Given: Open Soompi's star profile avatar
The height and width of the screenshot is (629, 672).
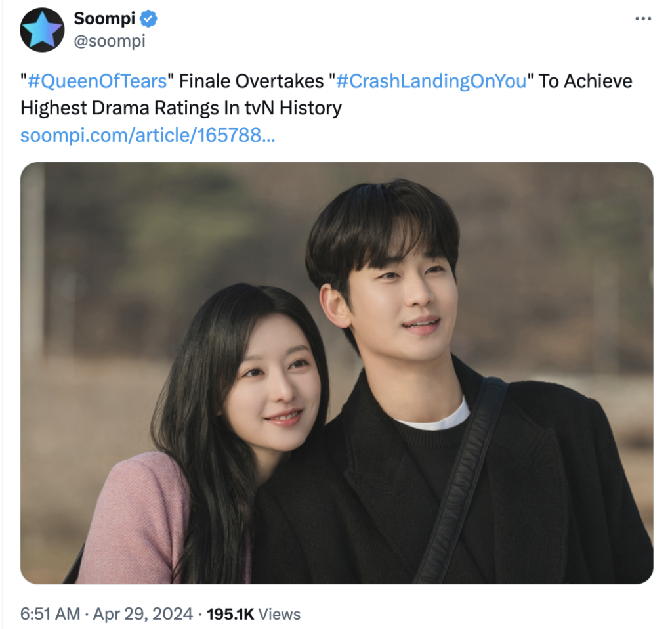Looking at the screenshot, I should (42, 30).
